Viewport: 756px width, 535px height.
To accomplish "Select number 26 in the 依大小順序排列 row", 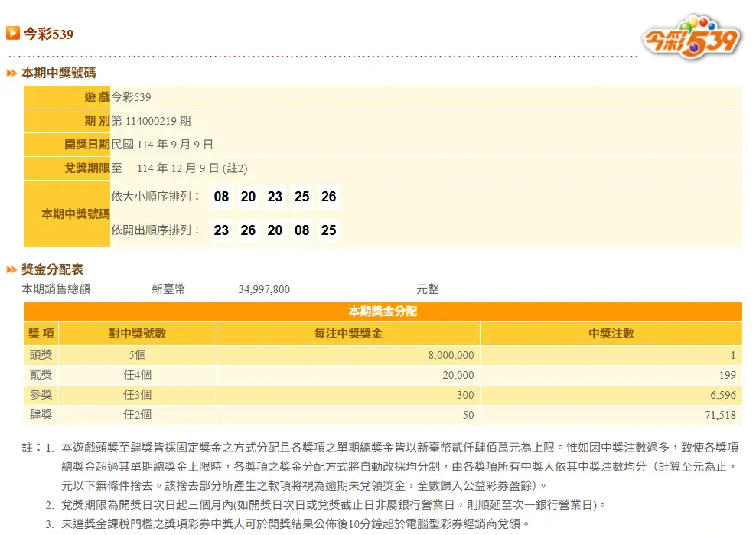I will [328, 197].
